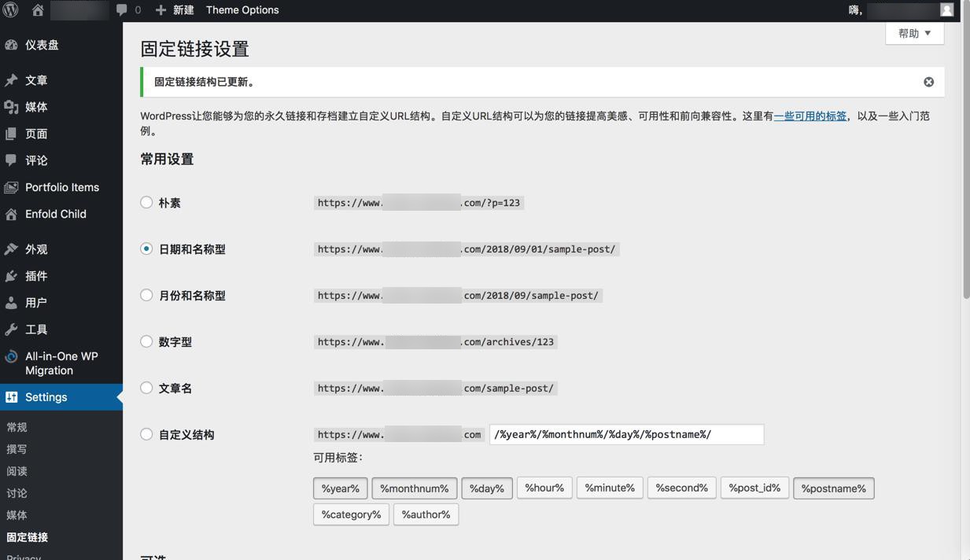The image size is (970, 560).
Task: Open Settings submenu Reading (阅读)
Action: [x=17, y=471]
